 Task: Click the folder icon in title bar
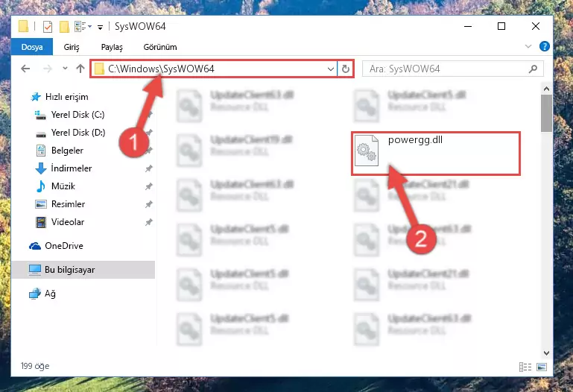(23, 26)
